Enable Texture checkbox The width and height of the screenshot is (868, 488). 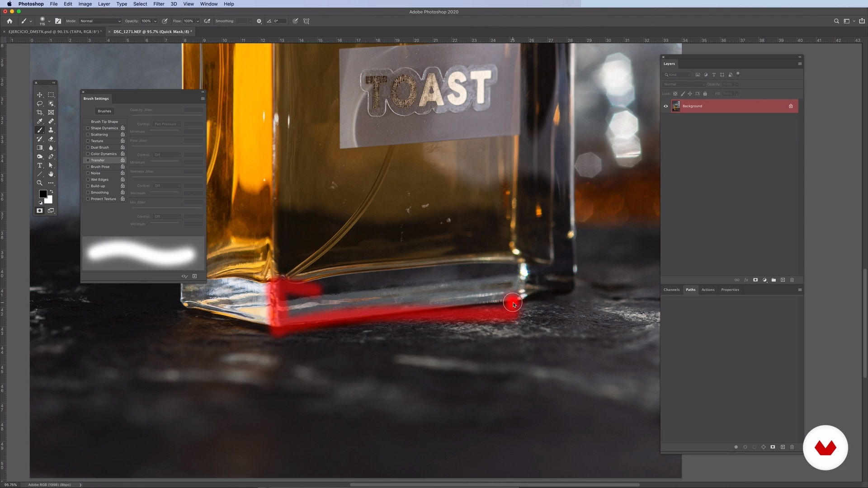88,141
